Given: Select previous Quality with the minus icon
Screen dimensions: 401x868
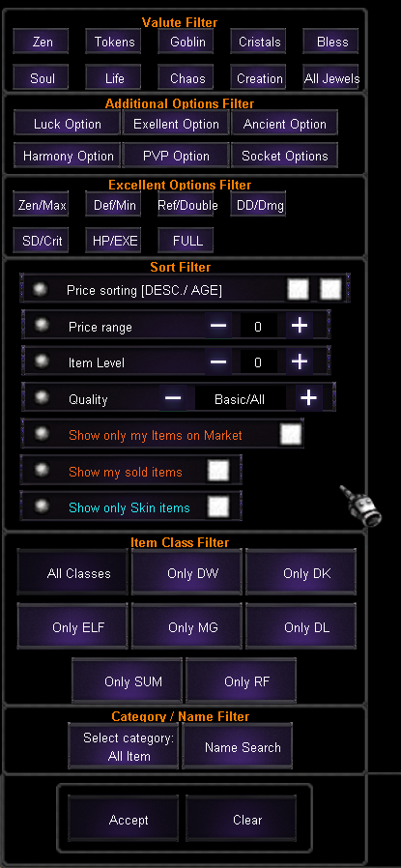Looking at the screenshot, I should tap(173, 398).
